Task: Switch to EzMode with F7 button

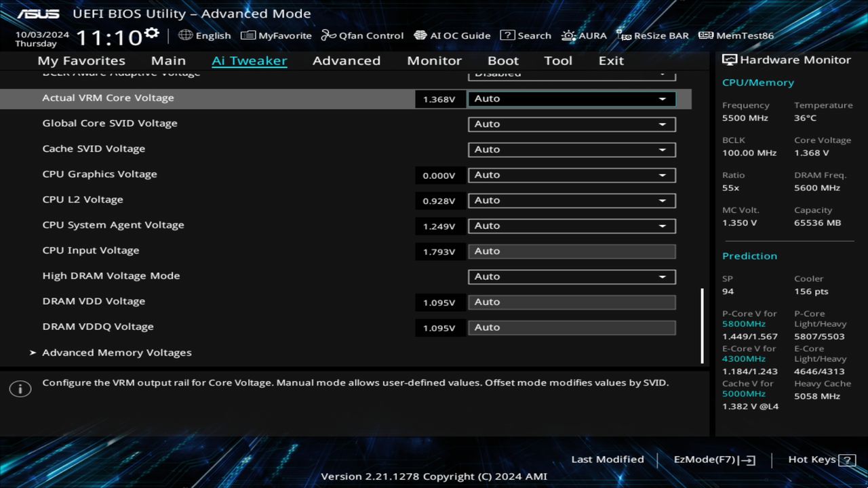Action: (713, 460)
